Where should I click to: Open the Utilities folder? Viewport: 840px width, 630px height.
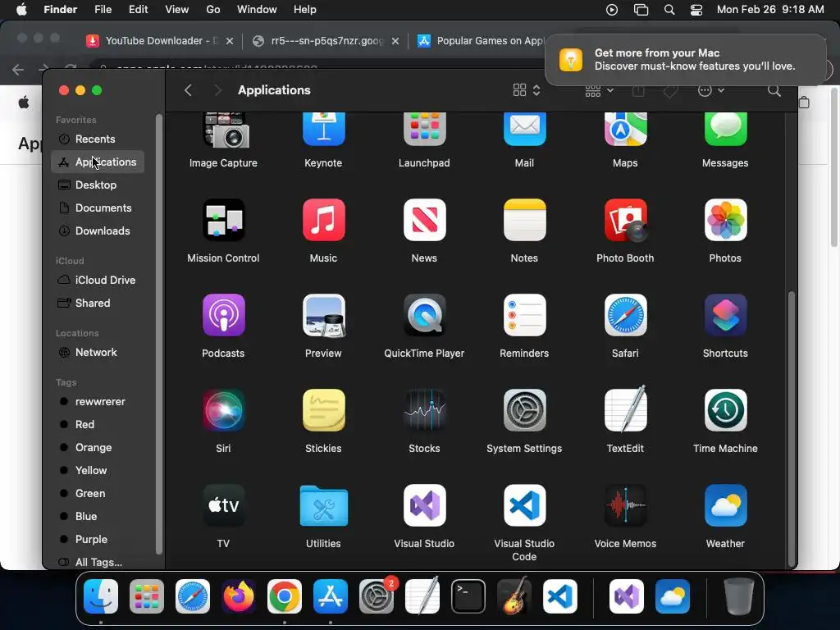[323, 505]
